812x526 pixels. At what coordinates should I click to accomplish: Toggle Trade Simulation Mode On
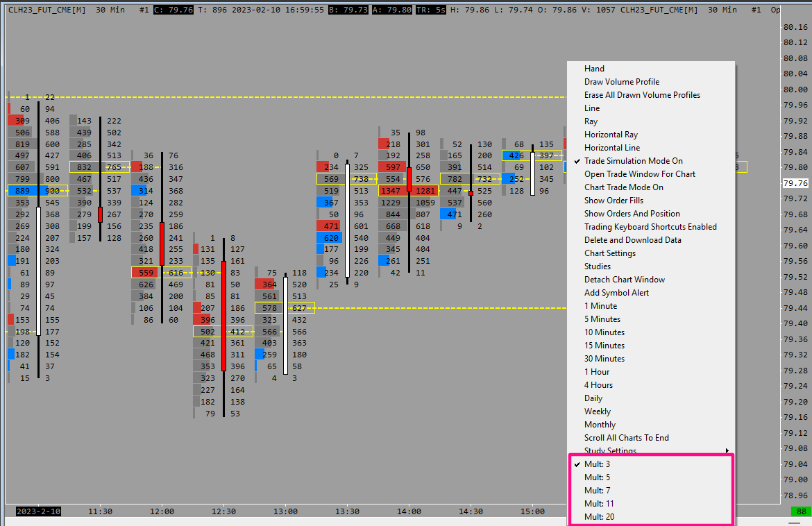(633, 161)
